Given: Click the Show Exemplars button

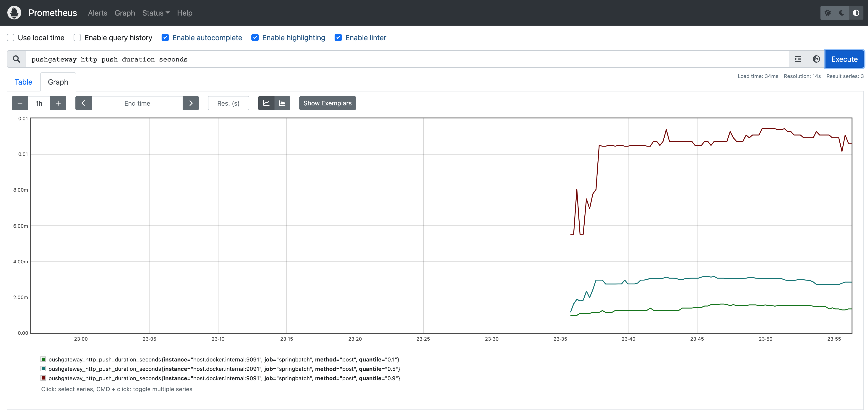Looking at the screenshot, I should pos(327,103).
